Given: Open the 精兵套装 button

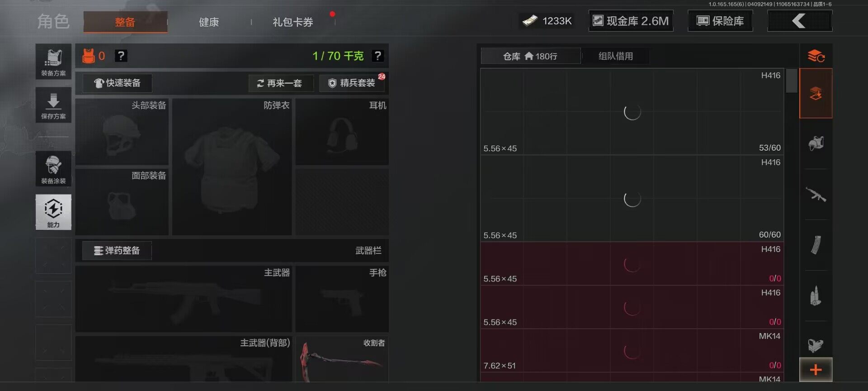Looking at the screenshot, I should click(352, 83).
